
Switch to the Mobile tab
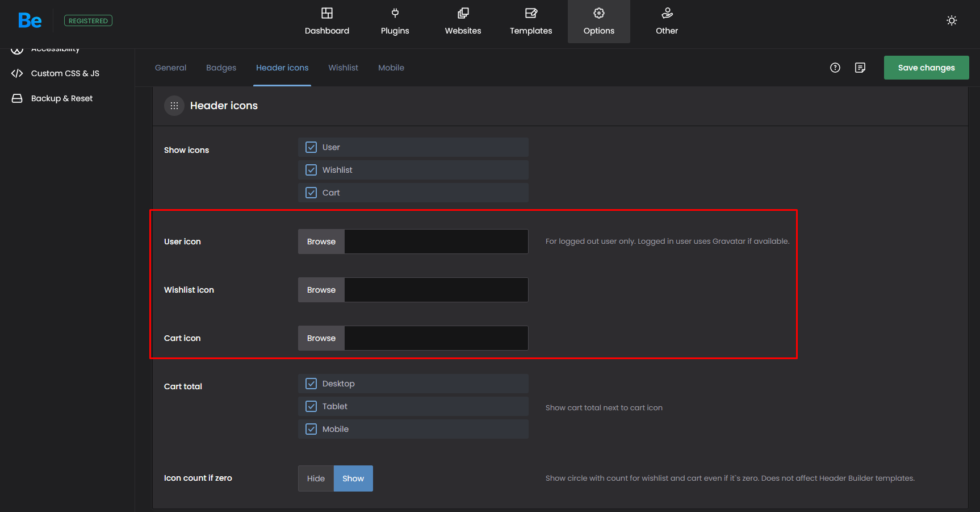point(391,68)
